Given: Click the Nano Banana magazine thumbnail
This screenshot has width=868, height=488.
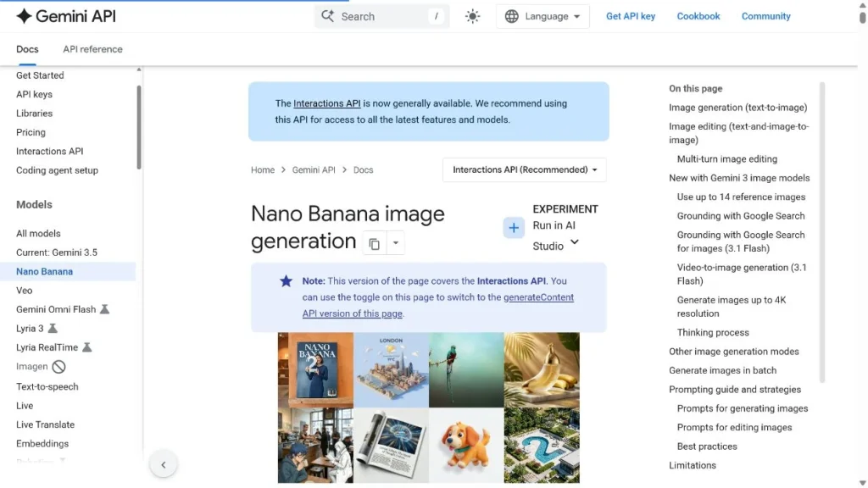Looking at the screenshot, I should pos(315,370).
